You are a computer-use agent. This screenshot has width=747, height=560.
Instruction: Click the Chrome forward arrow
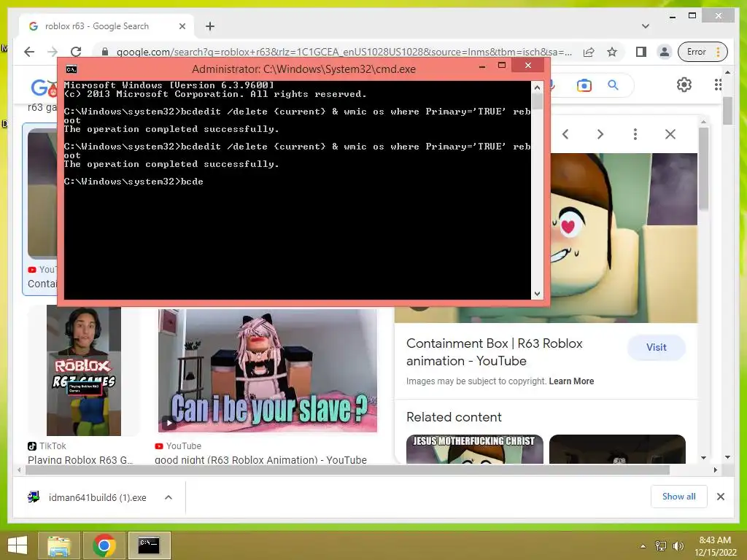click(53, 52)
